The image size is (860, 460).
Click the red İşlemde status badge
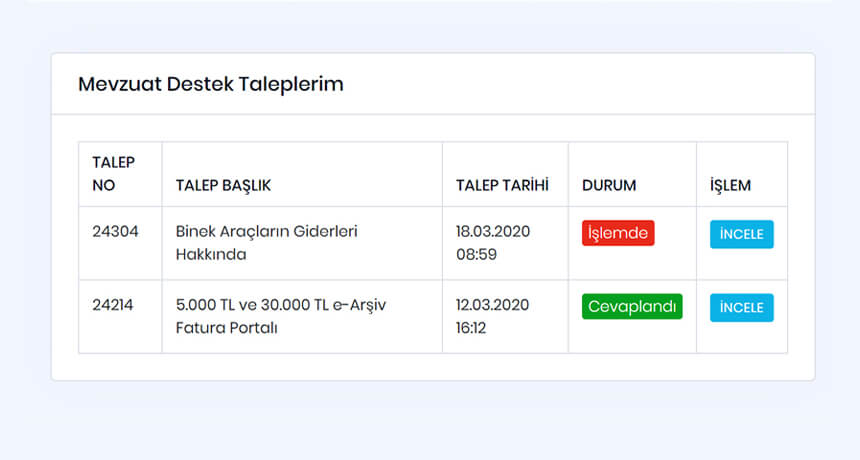coord(618,233)
